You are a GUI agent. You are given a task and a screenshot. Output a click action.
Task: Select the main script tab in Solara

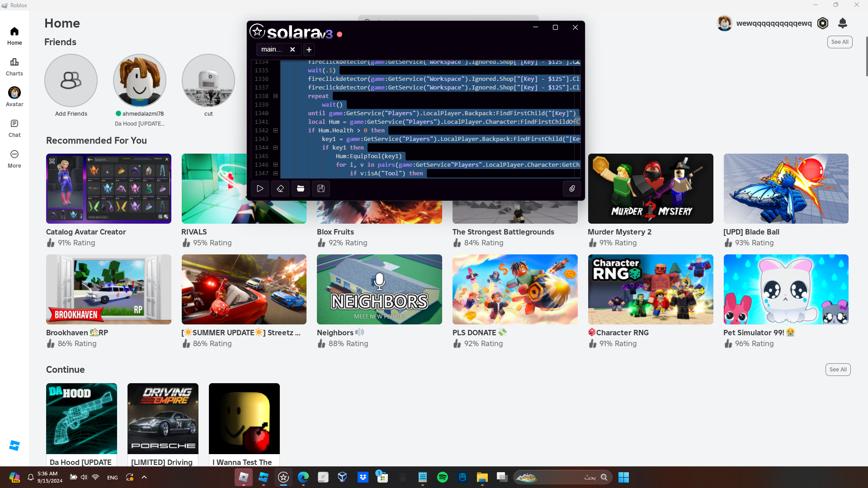click(x=271, y=49)
